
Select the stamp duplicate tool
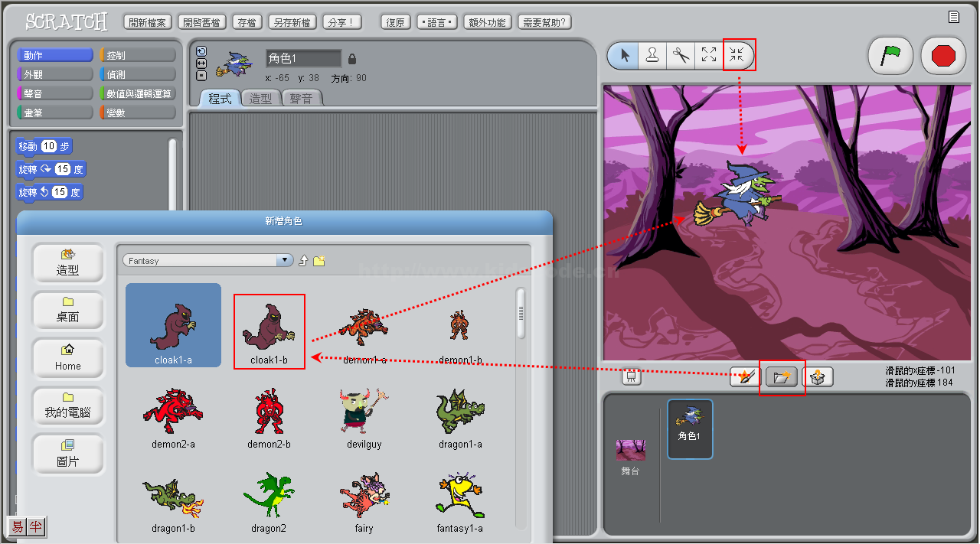pos(652,55)
